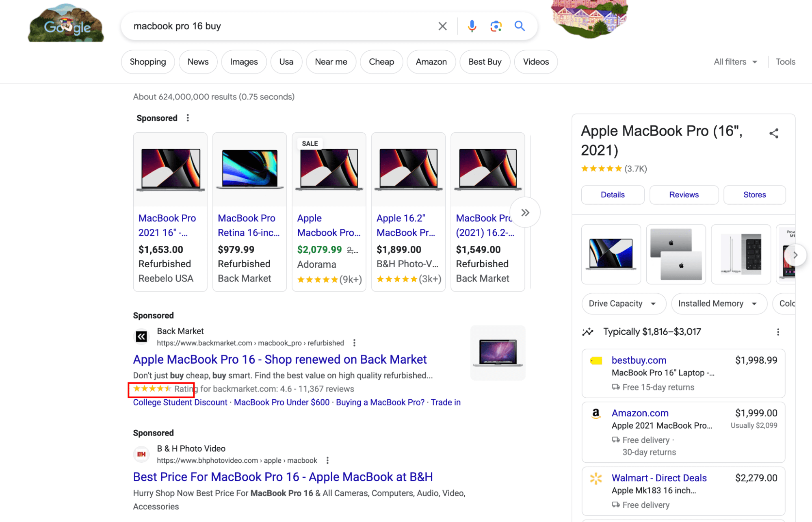Open the Reviews tab in product panel
Image resolution: width=812 pixels, height=522 pixels.
coord(684,195)
